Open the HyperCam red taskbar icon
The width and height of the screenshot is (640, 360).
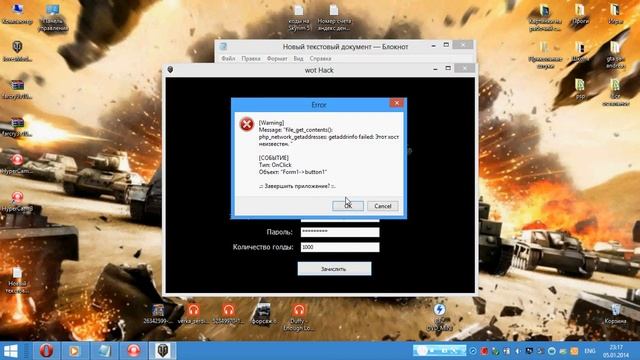coord(134,351)
